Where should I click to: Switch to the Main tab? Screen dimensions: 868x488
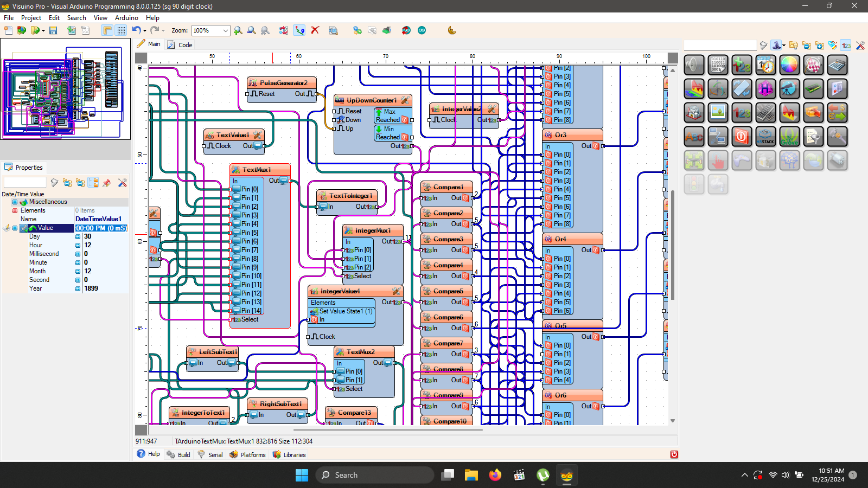point(149,44)
